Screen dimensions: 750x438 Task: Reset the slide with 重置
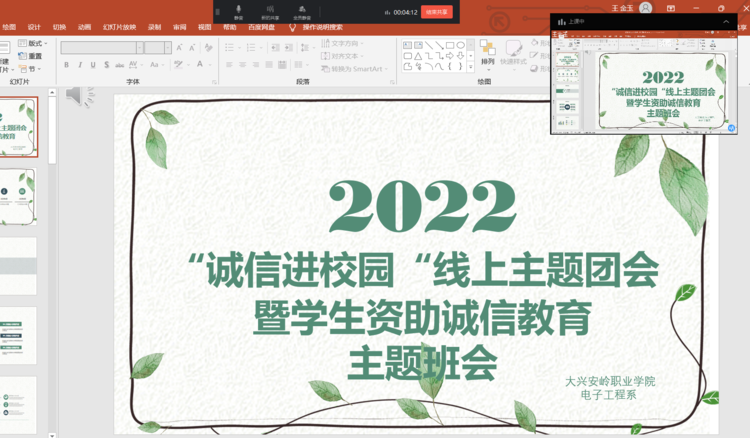[x=30, y=56]
